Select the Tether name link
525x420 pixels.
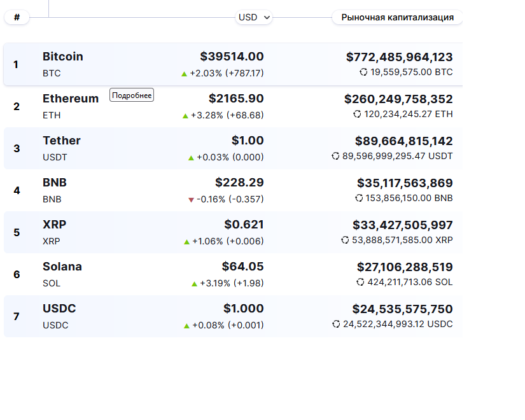point(62,141)
